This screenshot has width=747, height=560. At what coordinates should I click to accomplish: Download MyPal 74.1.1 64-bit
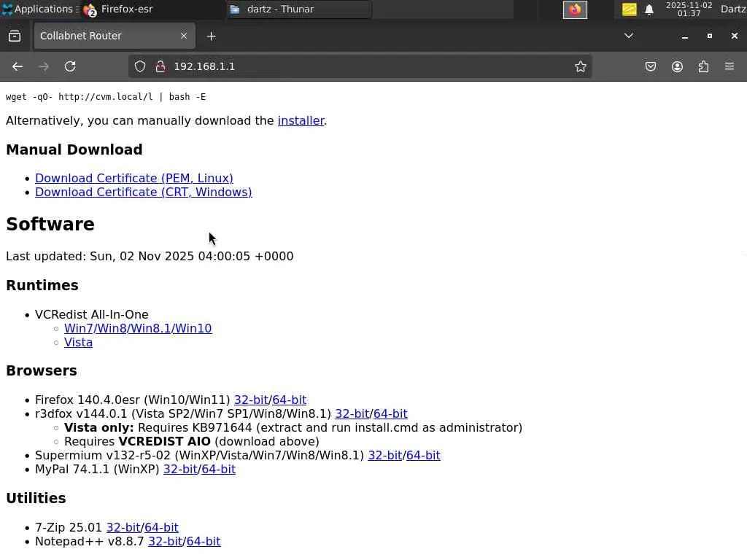click(218, 470)
